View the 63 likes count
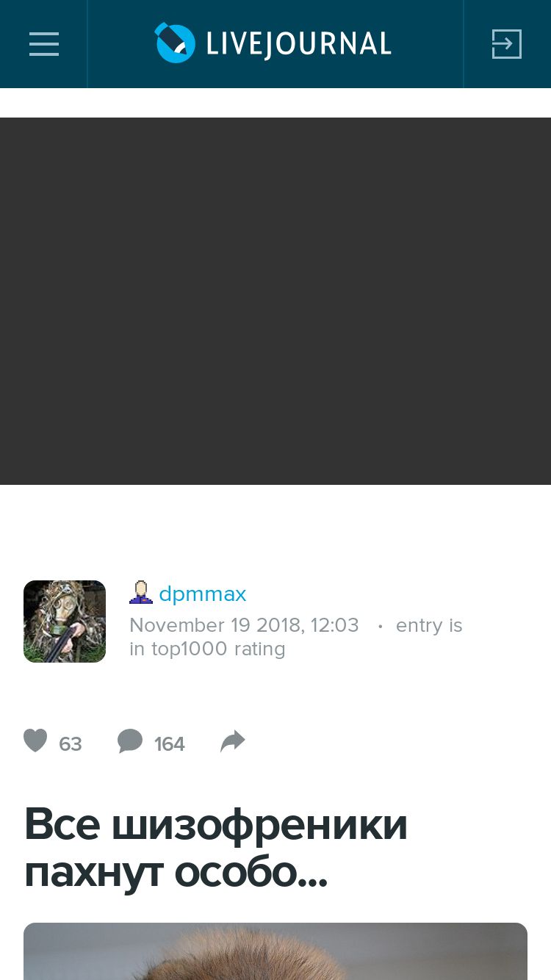551x980 pixels. (71, 744)
